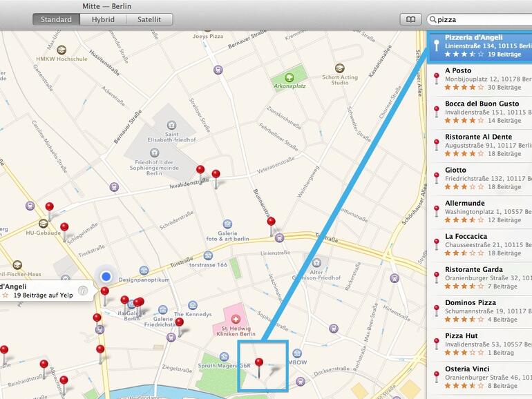Click '19 Beiträge auf Yelp' text in callout
532x399 pixels.
tap(43, 295)
